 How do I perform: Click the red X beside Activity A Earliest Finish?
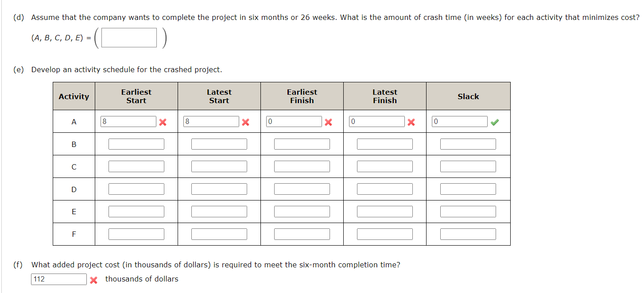tap(328, 122)
